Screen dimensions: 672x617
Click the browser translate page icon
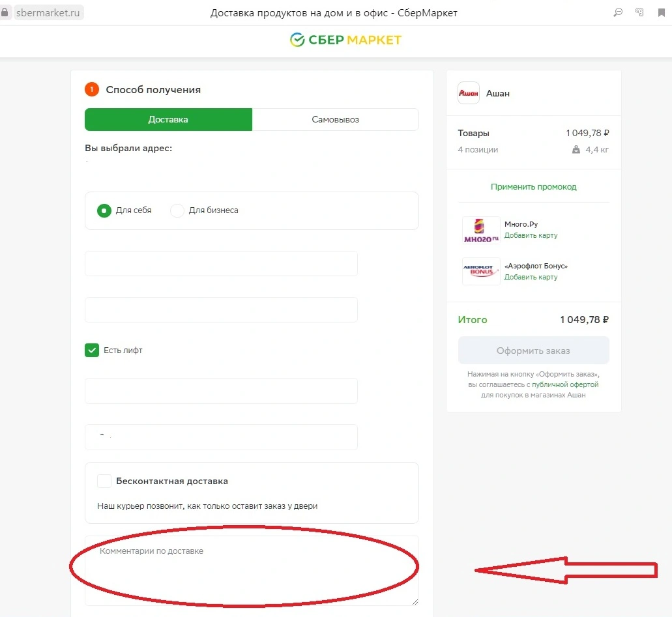click(x=639, y=12)
